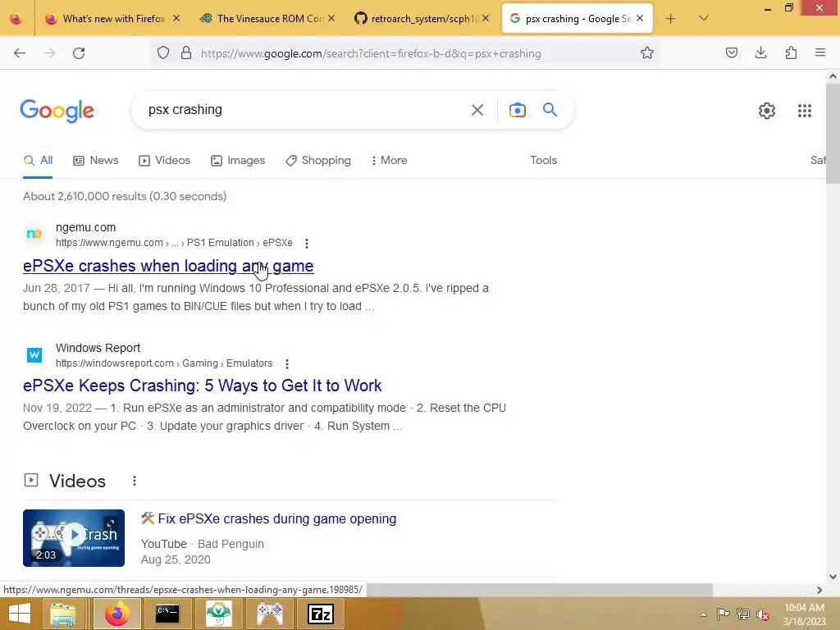The width and height of the screenshot is (840, 630).
Task: Close the Vinesauce ROM tab
Action: click(331, 19)
